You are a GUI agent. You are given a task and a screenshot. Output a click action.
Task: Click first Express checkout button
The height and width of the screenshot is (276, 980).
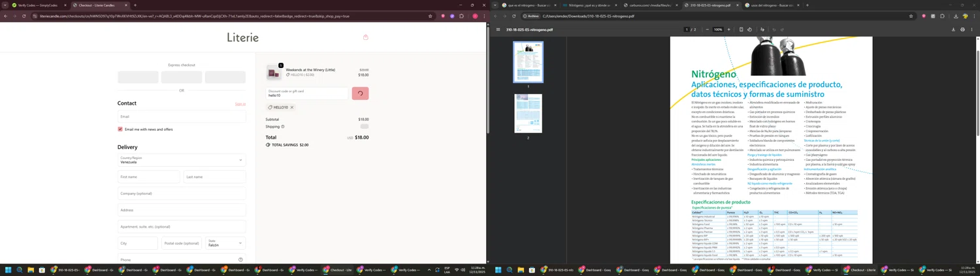click(138, 77)
